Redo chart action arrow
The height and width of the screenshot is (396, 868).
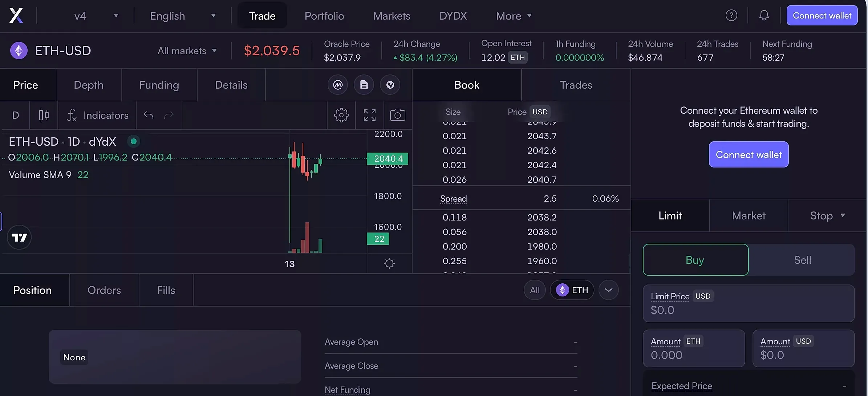click(169, 115)
